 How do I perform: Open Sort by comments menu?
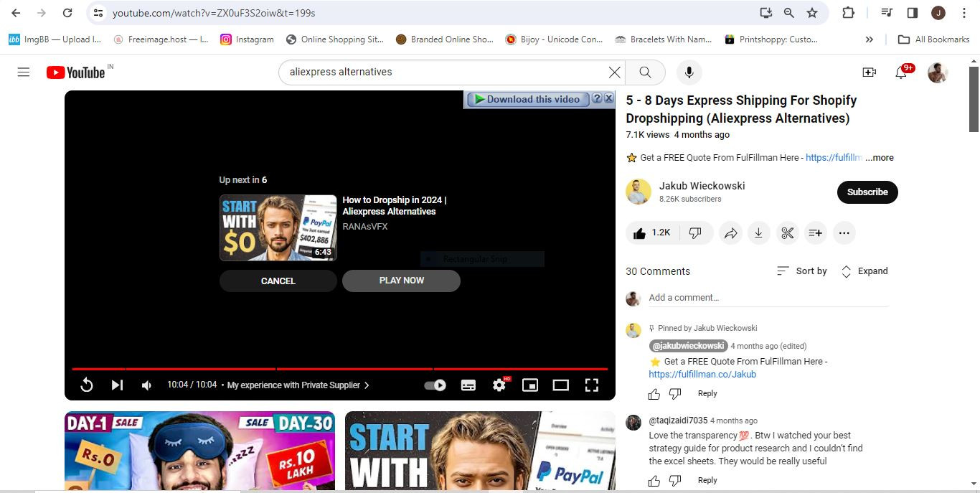point(802,271)
